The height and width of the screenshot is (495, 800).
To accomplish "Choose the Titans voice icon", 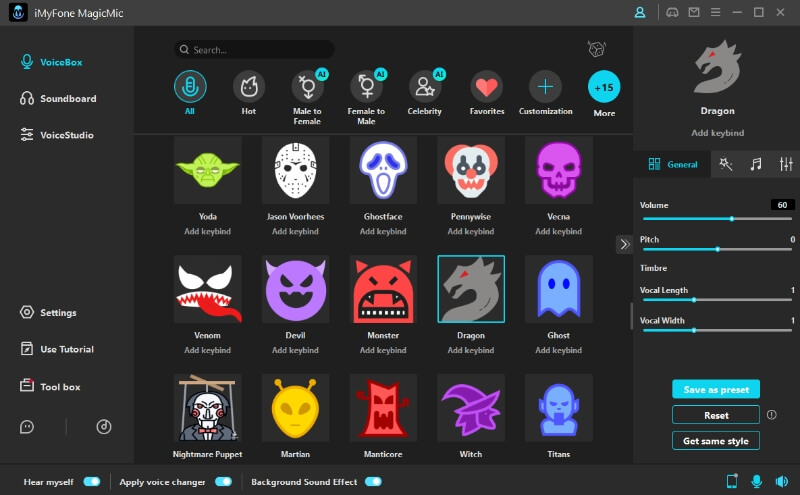I will [559, 408].
